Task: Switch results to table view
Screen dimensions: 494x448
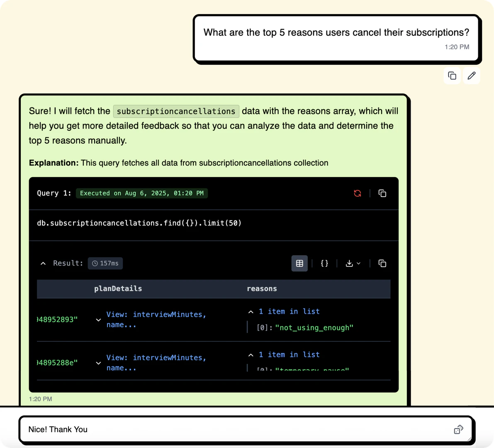Action: pyautogui.click(x=299, y=263)
